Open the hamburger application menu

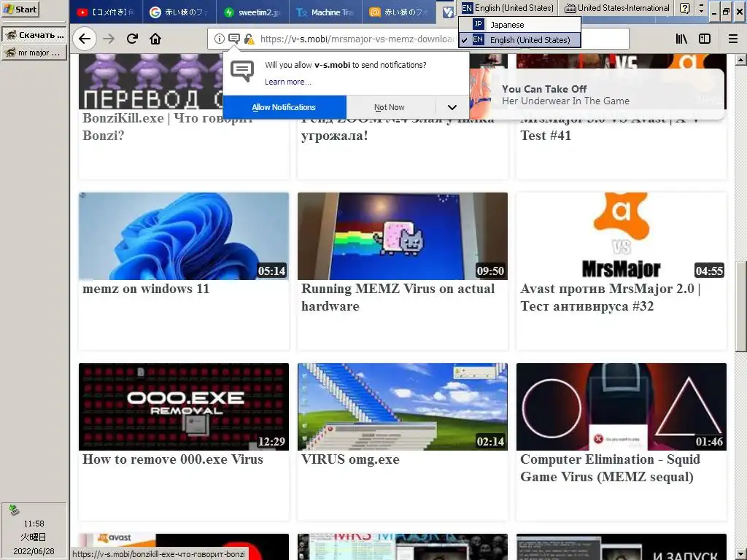(x=733, y=39)
